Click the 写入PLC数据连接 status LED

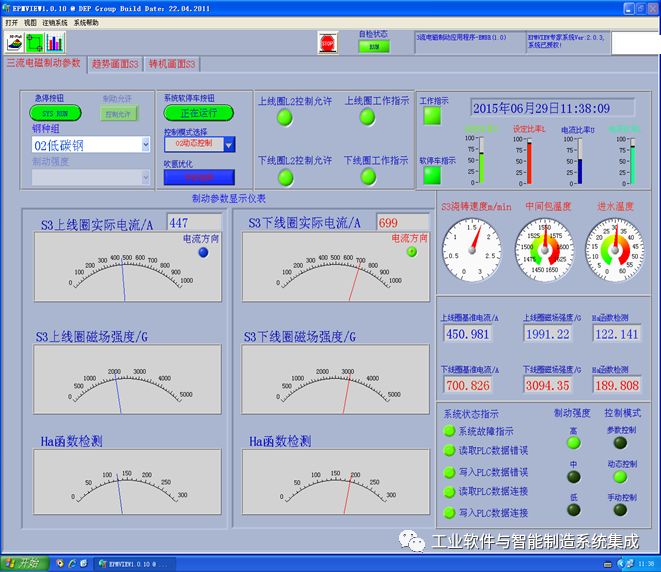(x=449, y=513)
